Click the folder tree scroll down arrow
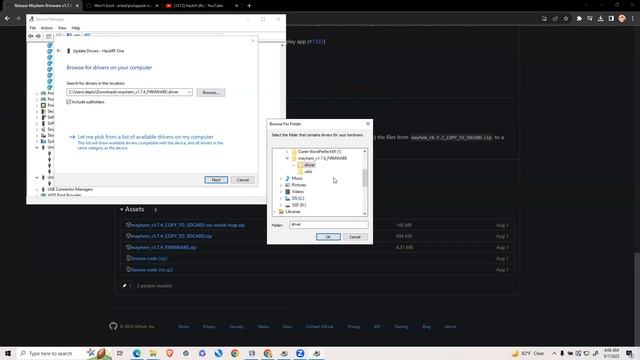 (x=364, y=213)
